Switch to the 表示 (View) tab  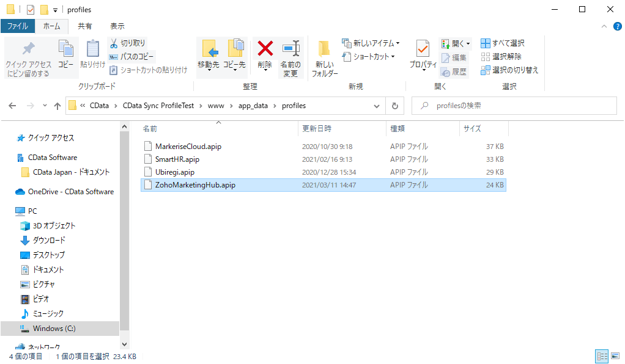pyautogui.click(x=117, y=26)
